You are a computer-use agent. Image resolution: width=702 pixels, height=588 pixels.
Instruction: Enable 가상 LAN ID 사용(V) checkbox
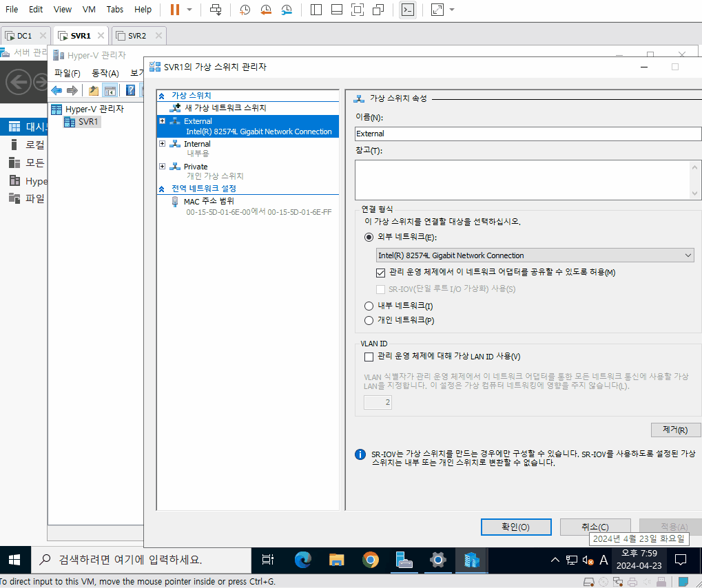[369, 357]
